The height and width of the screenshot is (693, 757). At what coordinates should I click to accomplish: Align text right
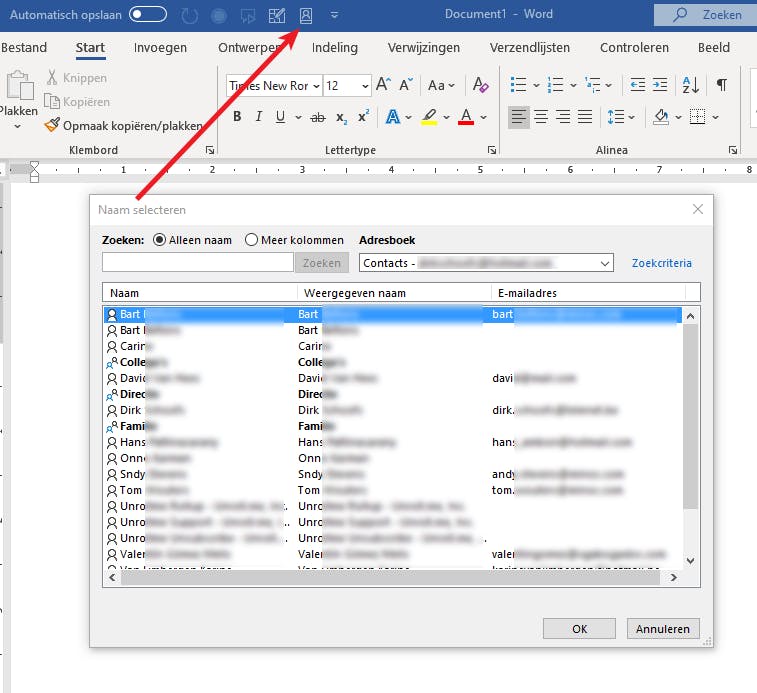point(563,117)
